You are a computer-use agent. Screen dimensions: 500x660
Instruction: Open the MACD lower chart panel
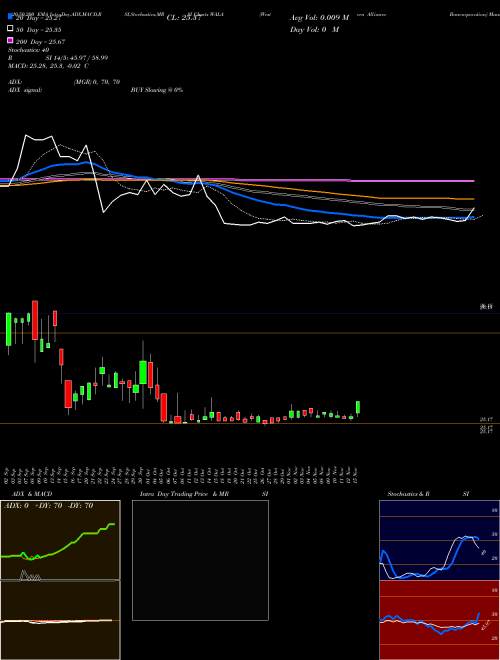pos(60,620)
